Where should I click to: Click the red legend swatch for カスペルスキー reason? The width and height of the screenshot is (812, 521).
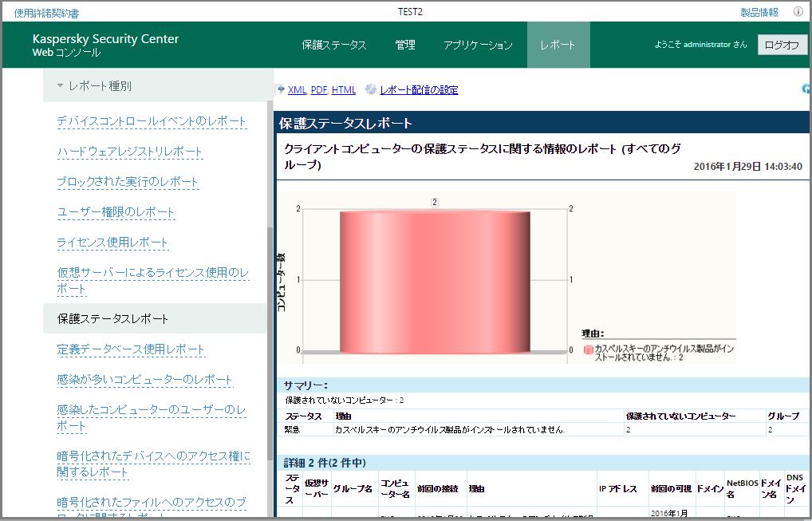pos(589,349)
